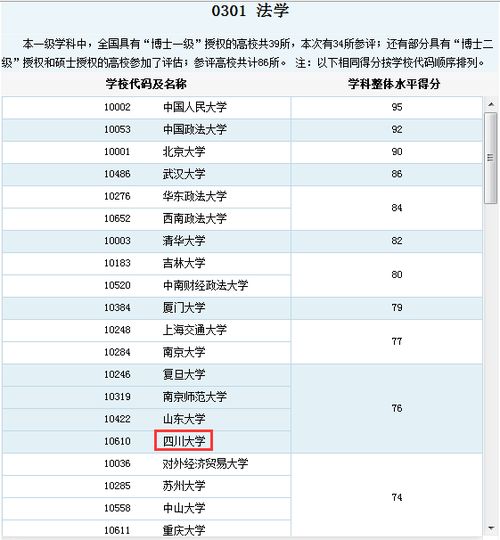
Task: Click school code 10001
Action: (117, 152)
